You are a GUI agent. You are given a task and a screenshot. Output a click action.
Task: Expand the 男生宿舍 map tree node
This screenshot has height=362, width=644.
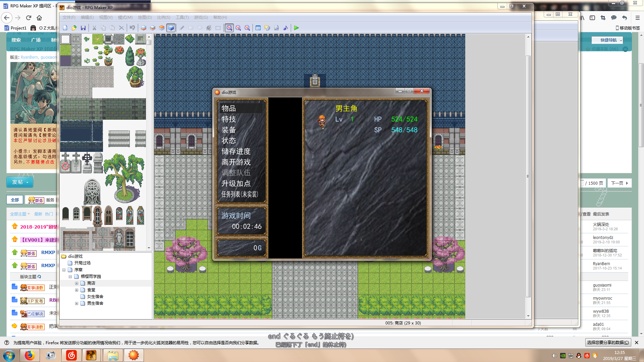[76, 303]
